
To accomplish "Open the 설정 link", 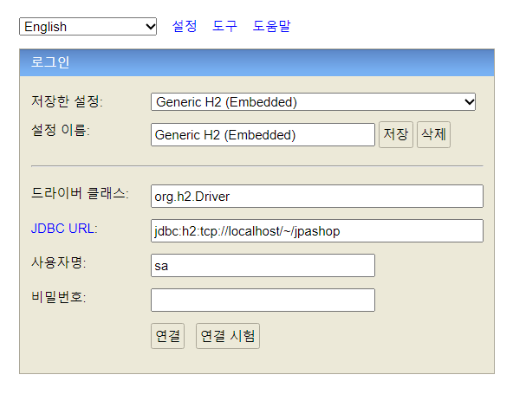I will [185, 26].
